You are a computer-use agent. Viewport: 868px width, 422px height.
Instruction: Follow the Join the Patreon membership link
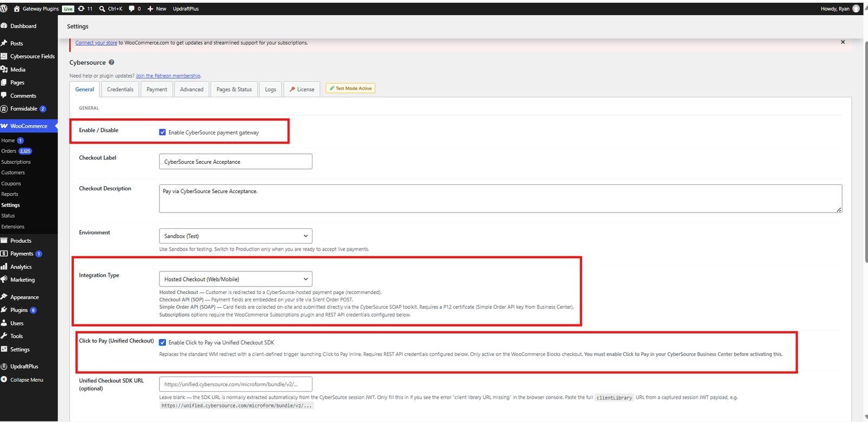tap(168, 76)
